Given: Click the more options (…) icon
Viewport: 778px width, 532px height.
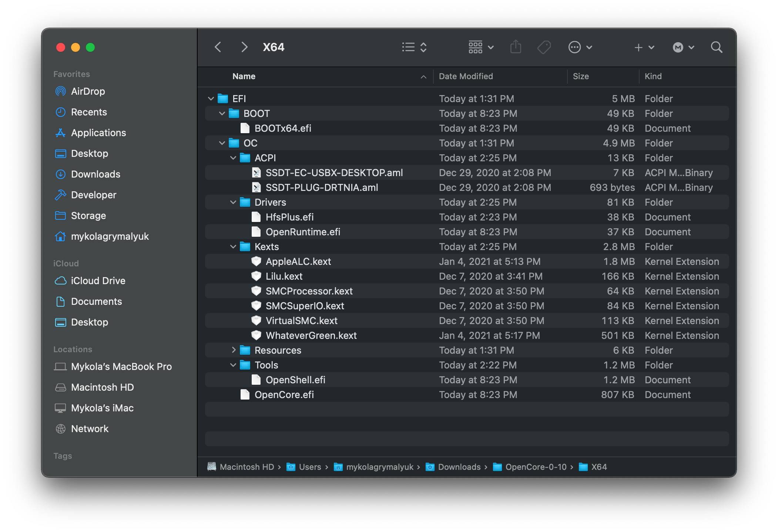Looking at the screenshot, I should [573, 47].
